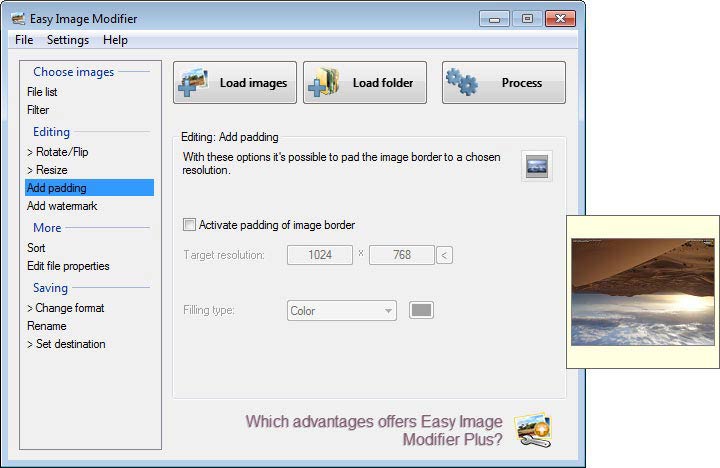Click the Load folder icon
Image resolution: width=720 pixels, height=468 pixels.
coord(324,83)
